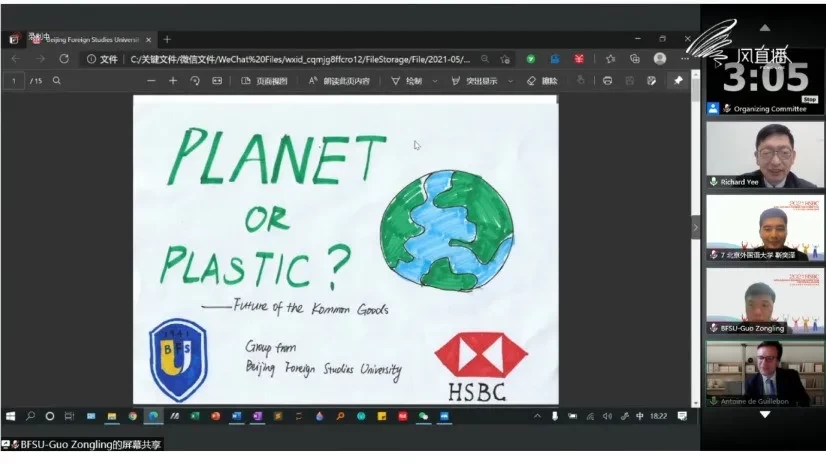
Task: Select the PDF highlight tool
Action: [x=475, y=81]
